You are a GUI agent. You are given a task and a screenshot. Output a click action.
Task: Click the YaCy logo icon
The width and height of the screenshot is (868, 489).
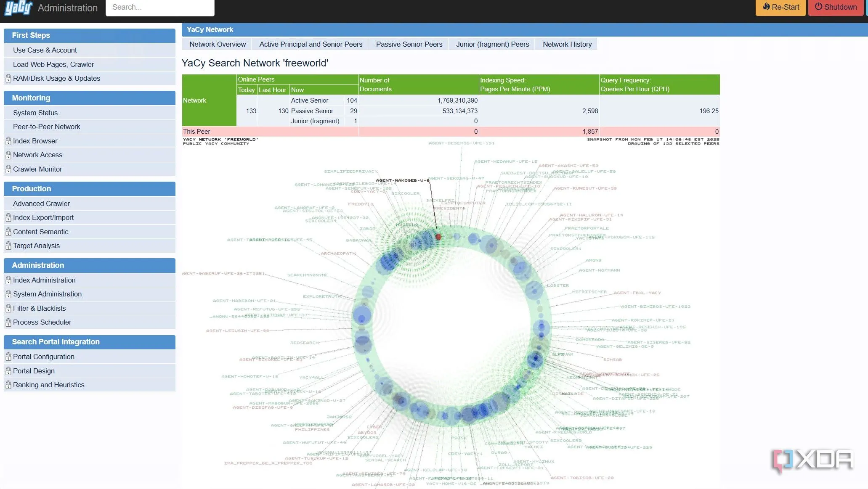[x=18, y=8]
